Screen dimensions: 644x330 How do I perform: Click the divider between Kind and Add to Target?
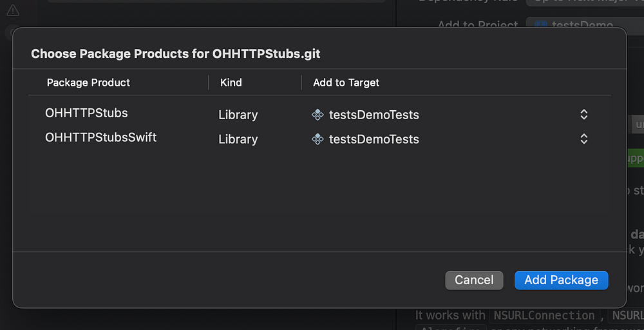click(x=301, y=82)
